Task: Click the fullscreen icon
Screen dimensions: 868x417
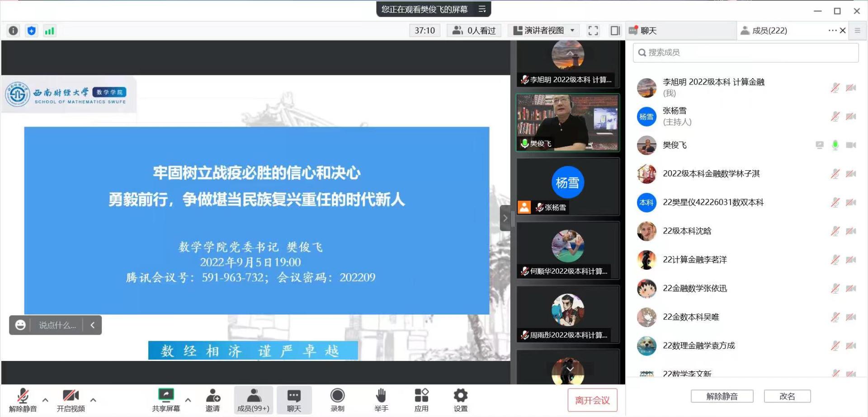Action: [x=593, y=31]
